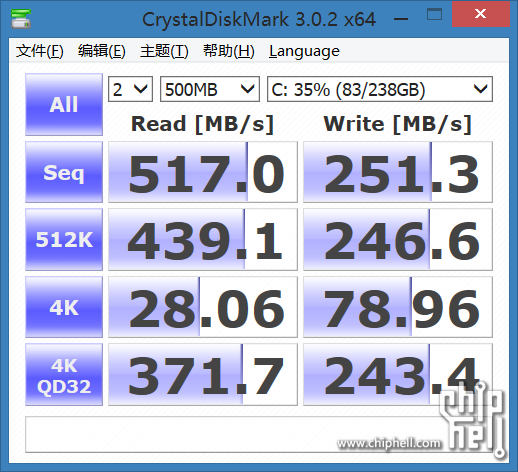Image resolution: width=518 pixels, height=472 pixels.
Task: Open the drive selection dropdown for C:
Action: (380, 89)
